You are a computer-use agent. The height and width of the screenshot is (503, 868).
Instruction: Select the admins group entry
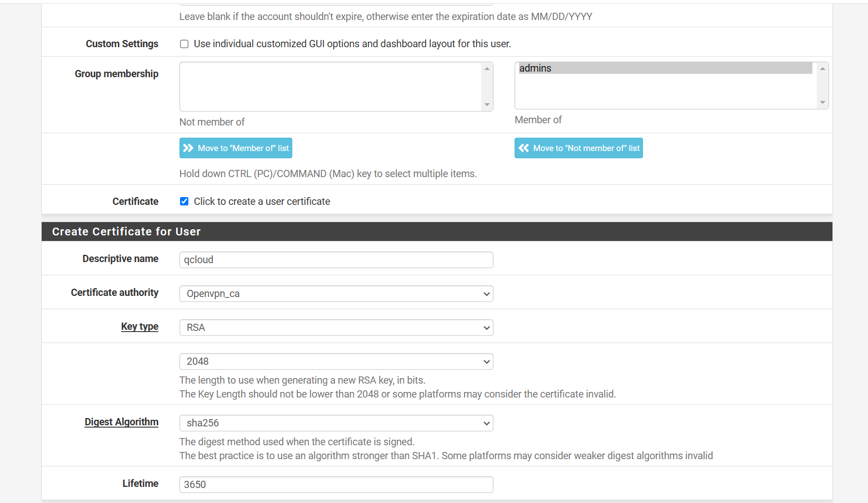tap(665, 68)
